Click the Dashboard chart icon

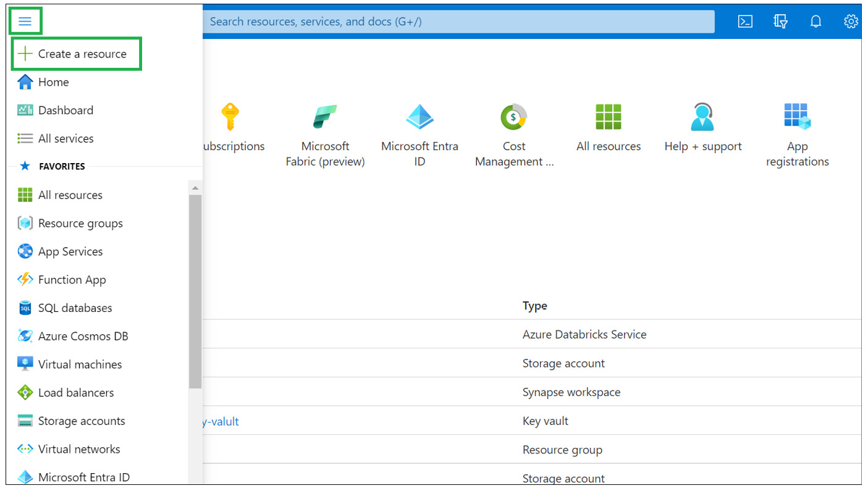pos(25,110)
